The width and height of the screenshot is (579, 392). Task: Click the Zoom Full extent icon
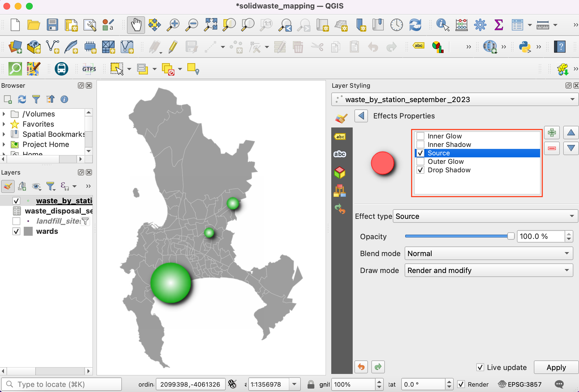click(x=211, y=25)
